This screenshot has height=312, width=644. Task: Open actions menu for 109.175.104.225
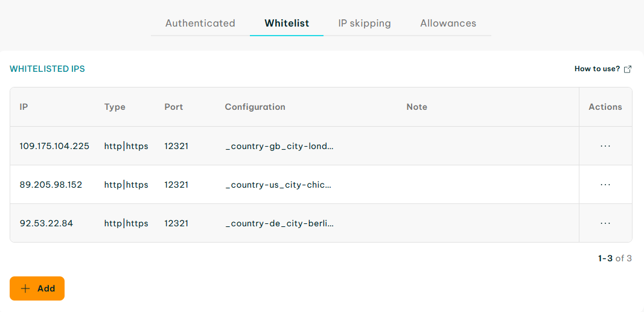[605, 145]
